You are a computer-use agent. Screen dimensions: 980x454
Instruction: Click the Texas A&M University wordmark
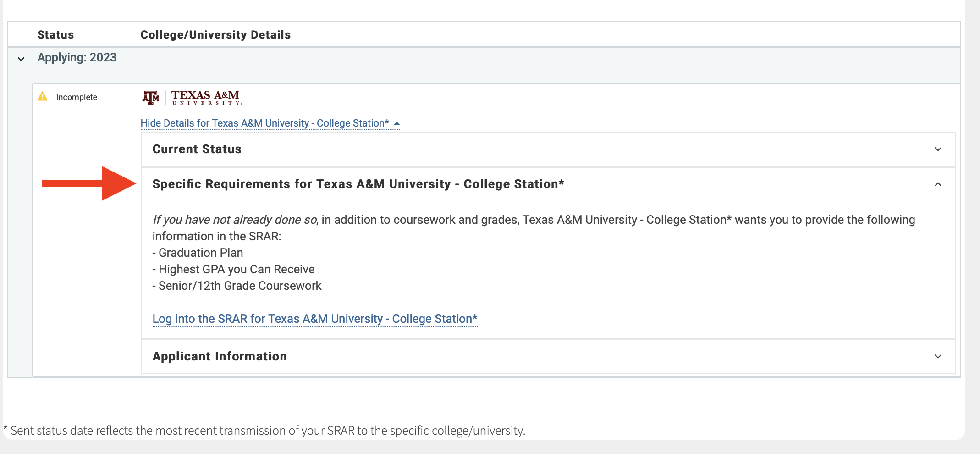coord(206,97)
